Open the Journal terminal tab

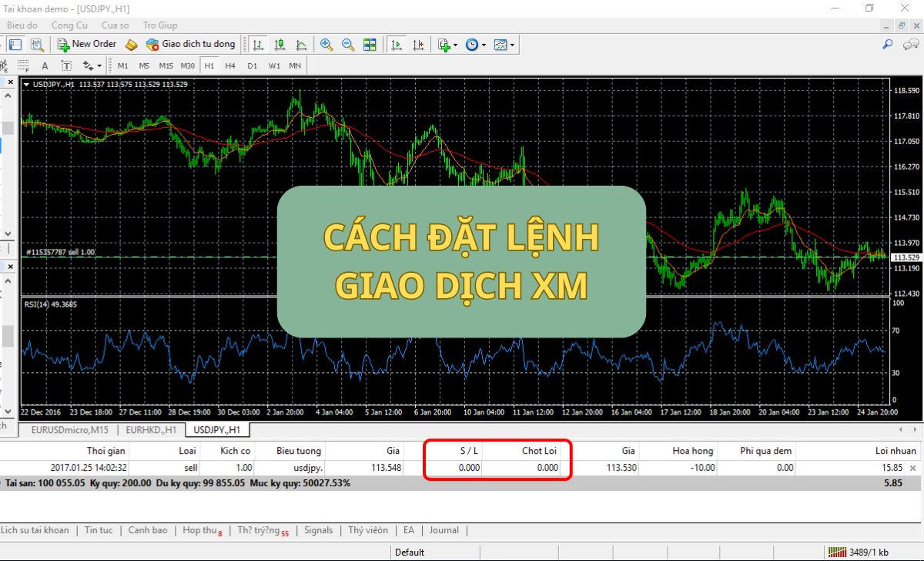pyautogui.click(x=444, y=530)
